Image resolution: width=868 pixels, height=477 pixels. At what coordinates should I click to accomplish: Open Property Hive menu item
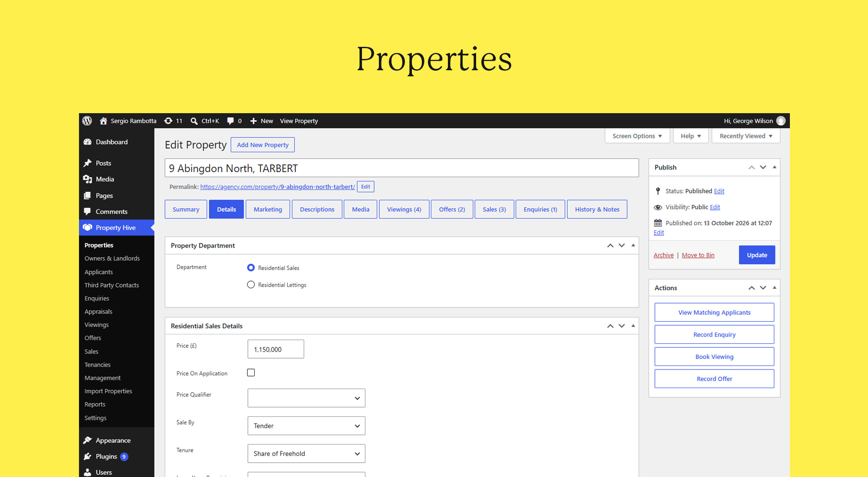click(116, 228)
